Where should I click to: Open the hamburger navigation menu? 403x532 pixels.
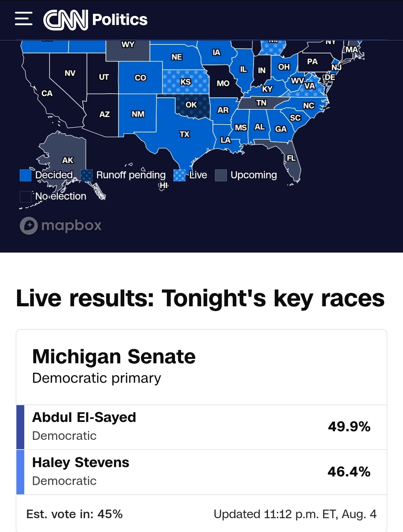24,19
